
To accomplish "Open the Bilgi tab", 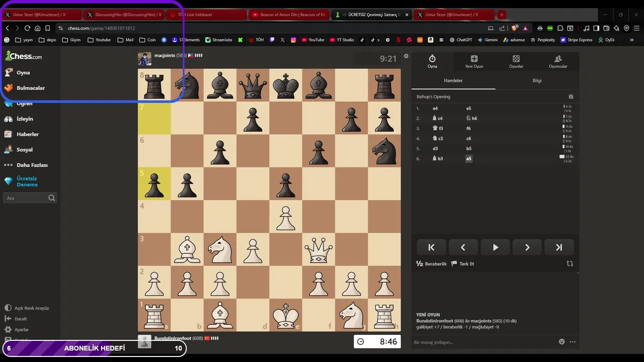I will [537, 80].
